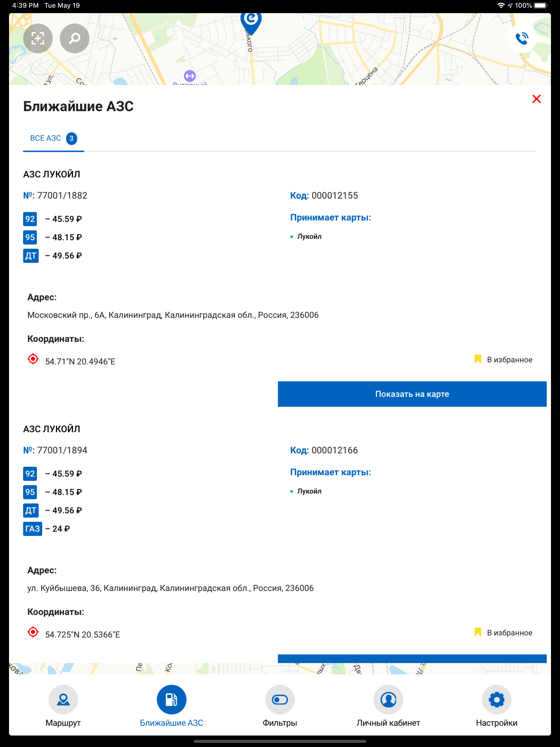Image resolution: width=560 pixels, height=747 pixels.
Task: Tap ДТ fuel badge for station 77001/1894
Action: coord(31,510)
